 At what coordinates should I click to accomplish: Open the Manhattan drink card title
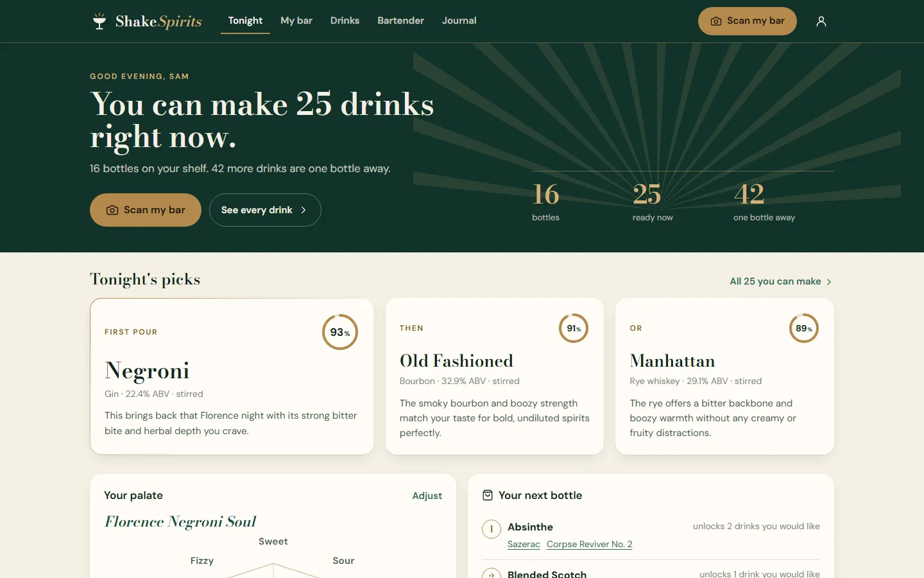[x=672, y=361]
